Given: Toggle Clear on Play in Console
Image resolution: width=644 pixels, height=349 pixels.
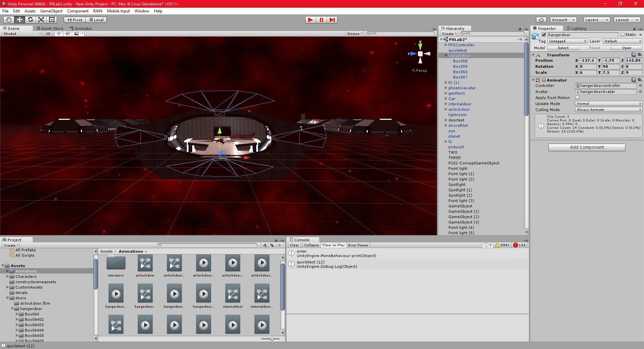Looking at the screenshot, I should point(333,245).
